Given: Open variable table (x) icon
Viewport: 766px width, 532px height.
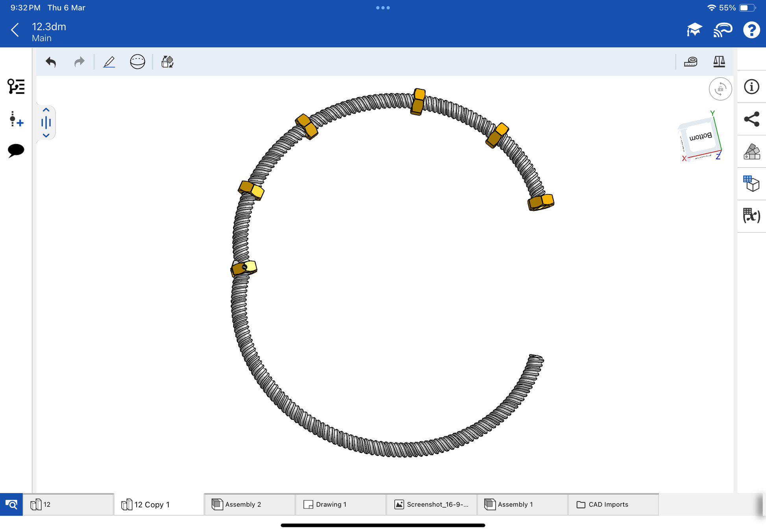Looking at the screenshot, I should [x=751, y=216].
